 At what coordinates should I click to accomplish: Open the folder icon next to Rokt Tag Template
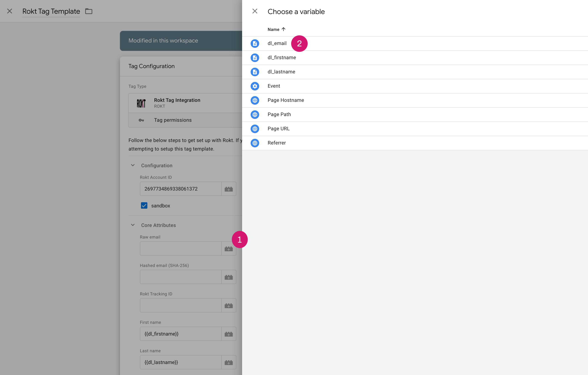tap(89, 11)
